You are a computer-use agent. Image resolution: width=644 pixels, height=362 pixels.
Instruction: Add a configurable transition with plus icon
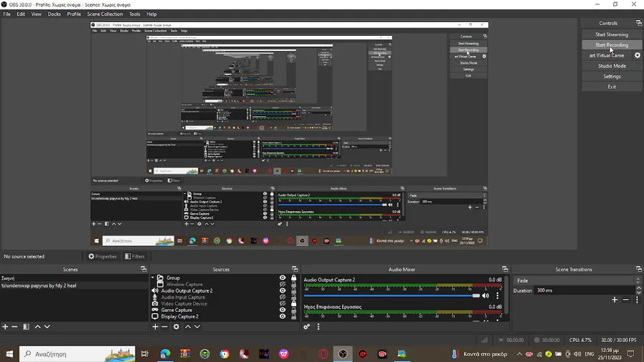click(615, 300)
